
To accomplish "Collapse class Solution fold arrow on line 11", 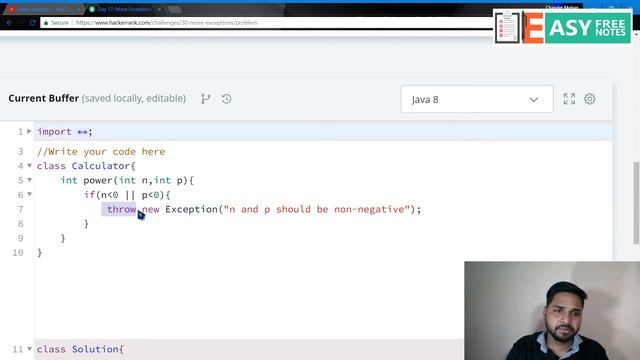I will (29, 349).
